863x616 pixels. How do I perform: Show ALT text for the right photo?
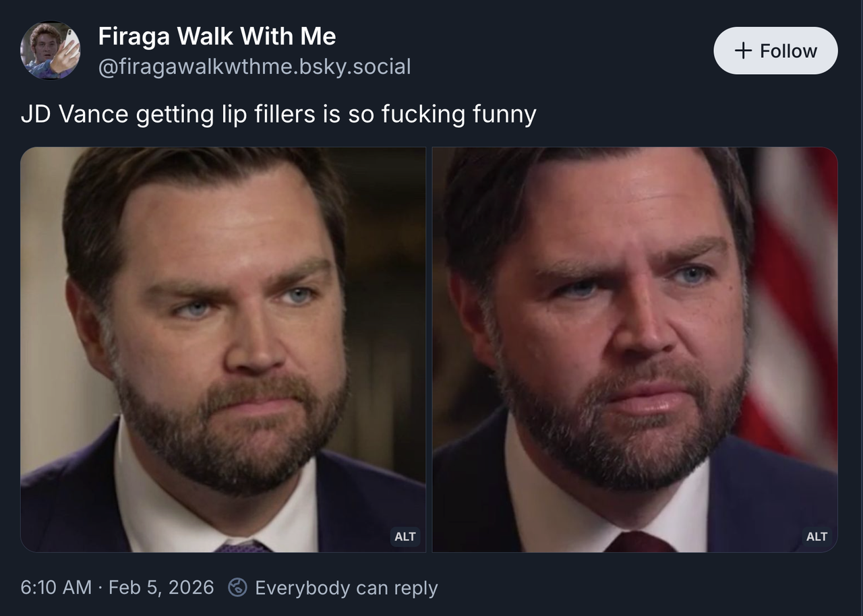816,536
